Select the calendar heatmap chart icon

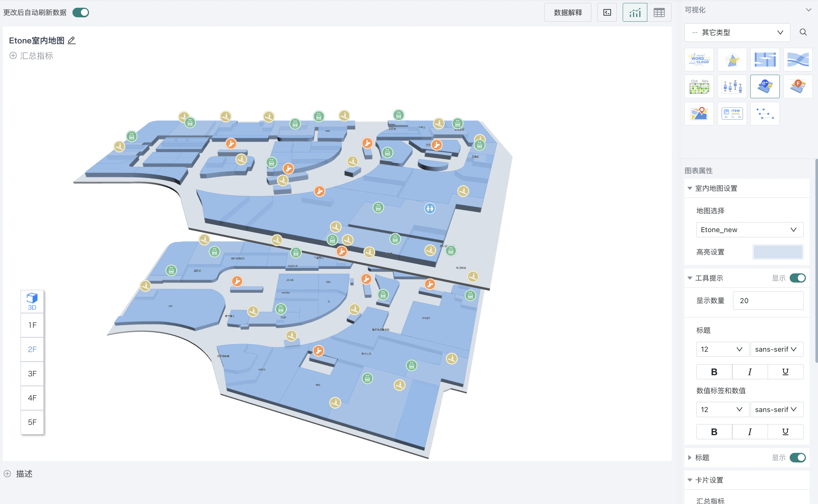click(x=699, y=87)
